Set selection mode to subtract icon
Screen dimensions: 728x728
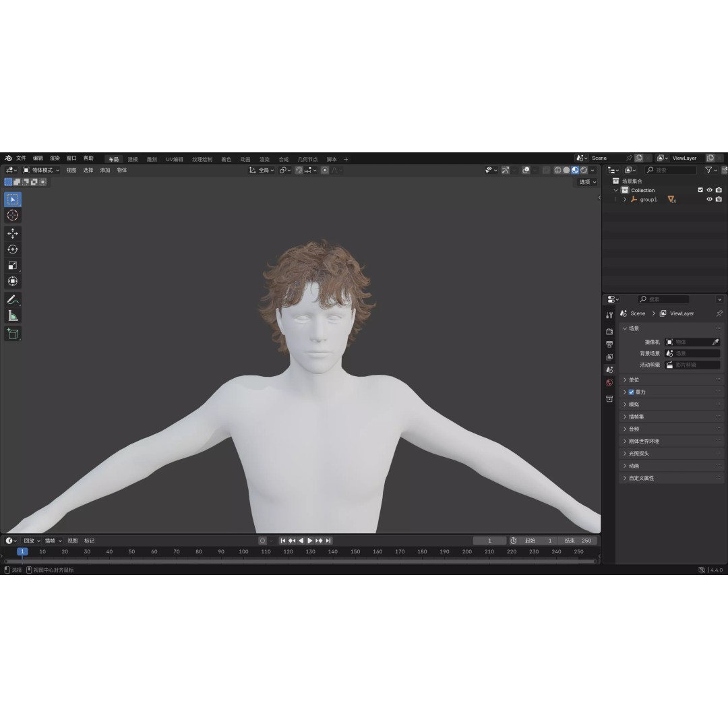point(26,182)
